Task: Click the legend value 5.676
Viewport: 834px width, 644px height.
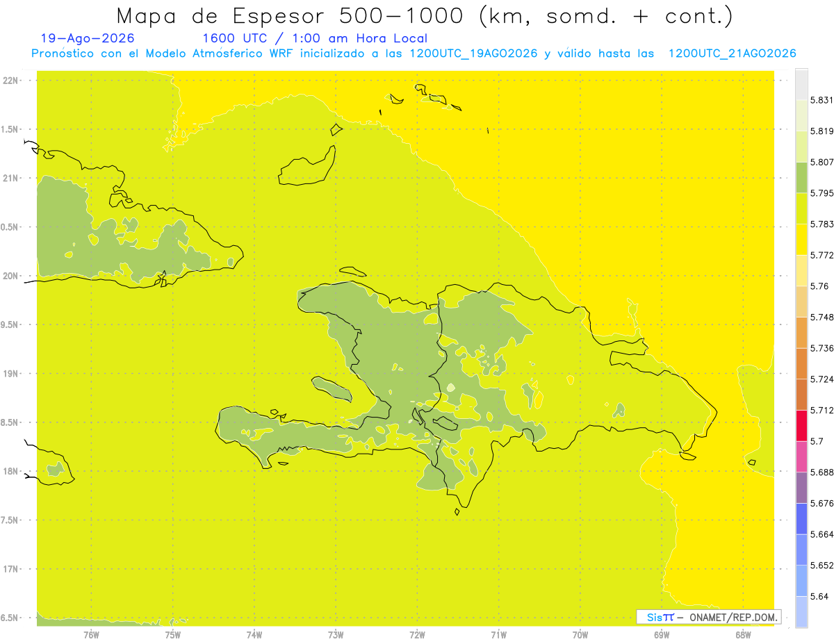Action: tap(822, 503)
